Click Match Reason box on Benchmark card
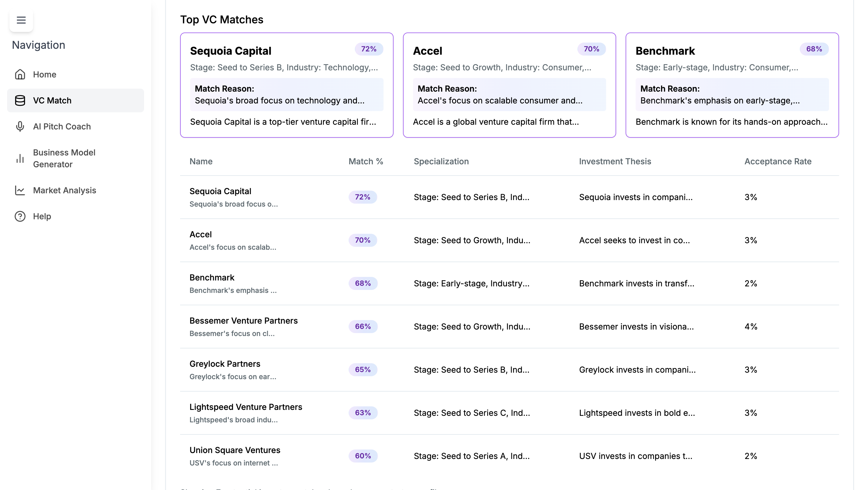Image resolution: width=868 pixels, height=490 pixels. (732, 95)
